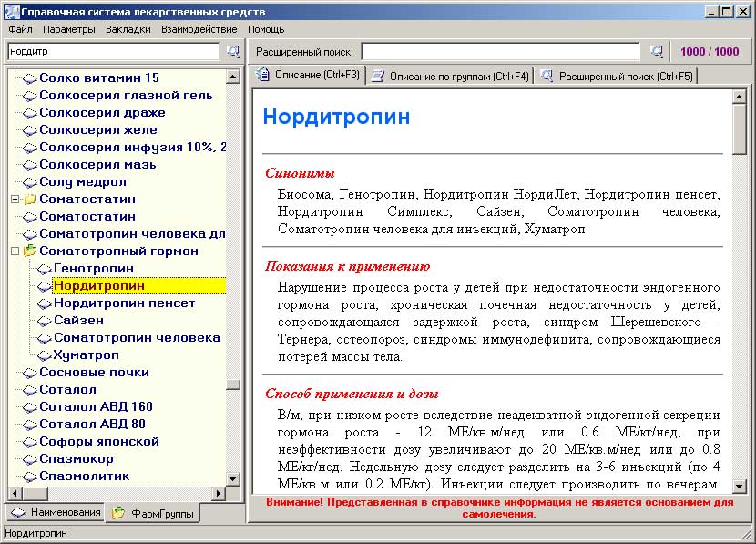Screen dimensions: 756x544
Task: Switch to the Расширенный поиск tab
Action: (617, 76)
